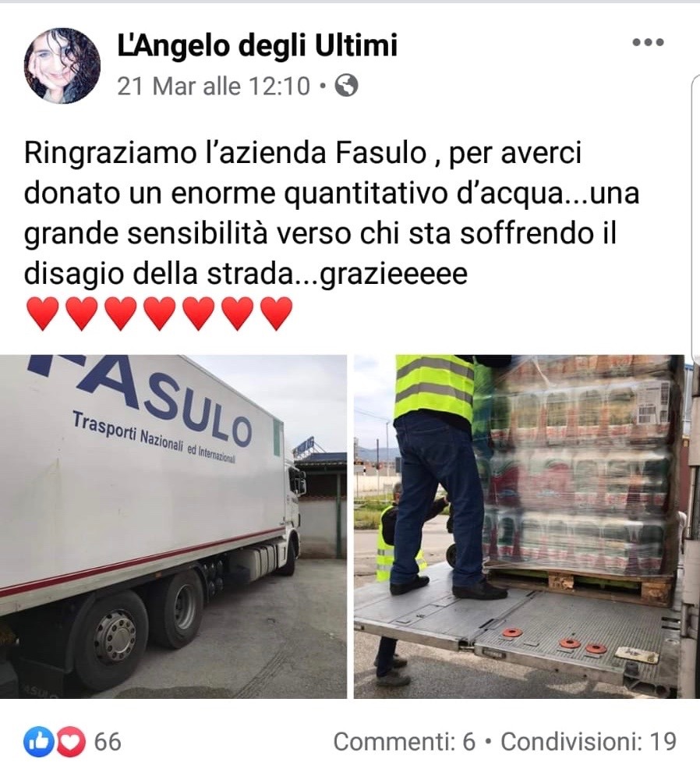Click the globe public-audience icon
This screenshot has height=773, width=700.
(x=346, y=86)
